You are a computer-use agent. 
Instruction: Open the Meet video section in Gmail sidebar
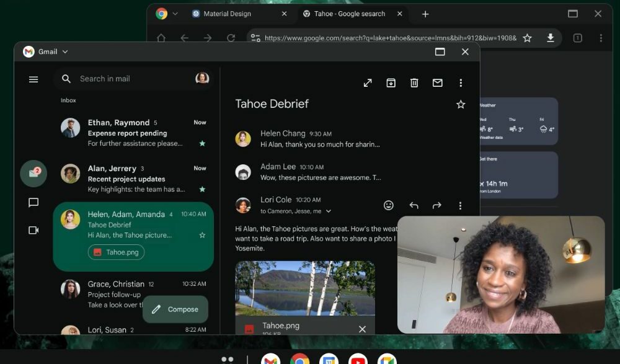[33, 230]
